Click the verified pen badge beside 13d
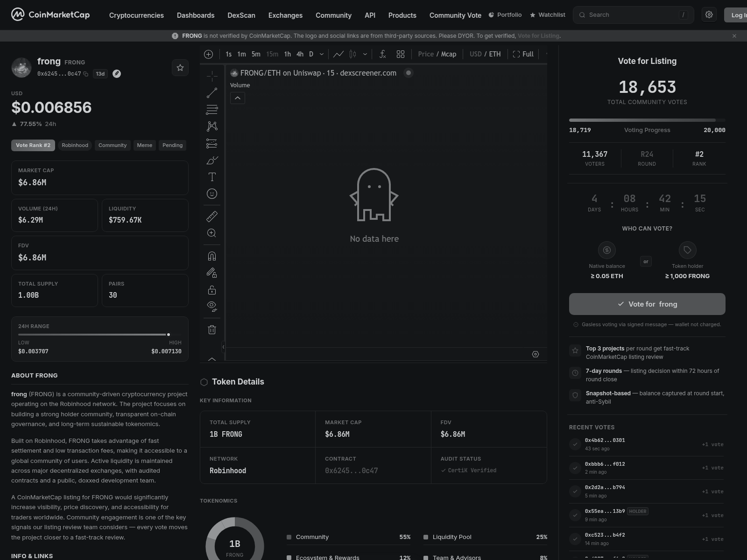This screenshot has height=560, width=747. (117, 74)
